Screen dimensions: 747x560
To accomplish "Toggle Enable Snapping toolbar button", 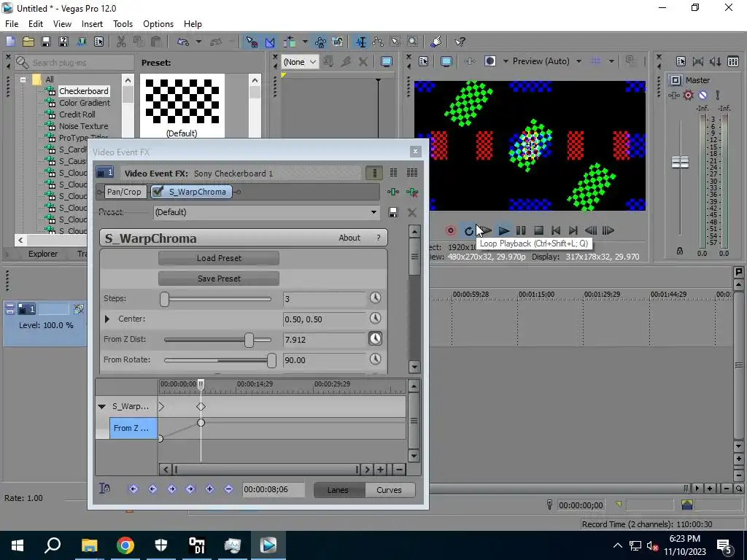I will tap(252, 42).
